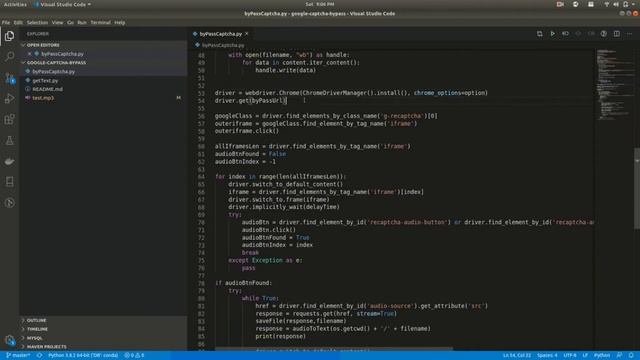Image resolution: width=640 pixels, height=360 pixels.
Task: Open getText.py in the file tree
Action: [45, 80]
